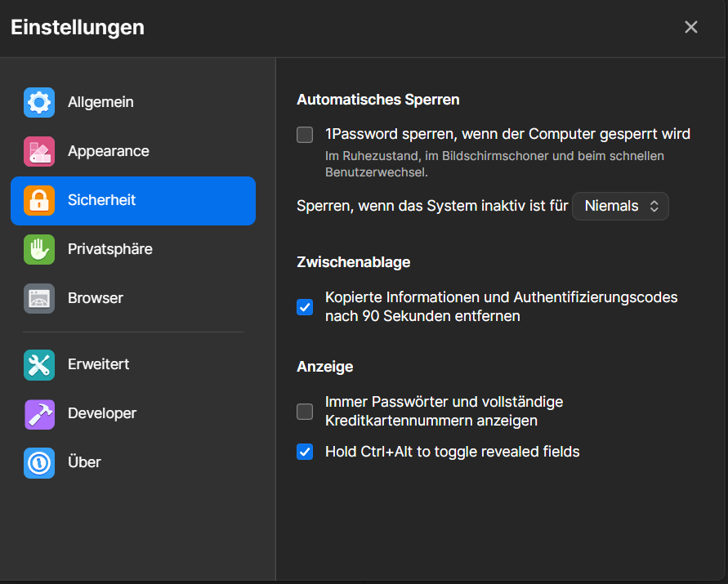Go to the Developer settings label
The height and width of the screenshot is (584, 728).
(x=102, y=413)
